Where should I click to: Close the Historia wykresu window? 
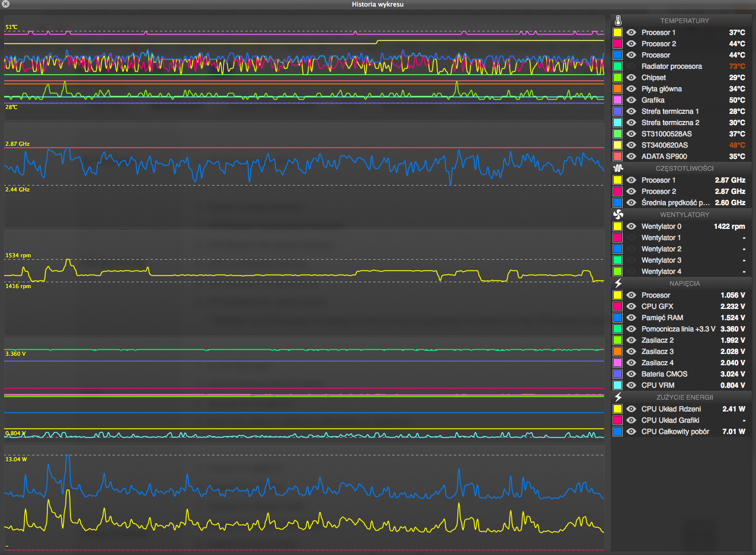coord(5,4)
